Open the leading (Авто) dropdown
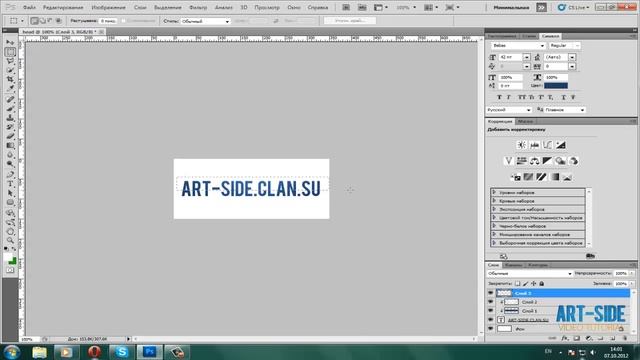640x360 pixels. [572, 57]
